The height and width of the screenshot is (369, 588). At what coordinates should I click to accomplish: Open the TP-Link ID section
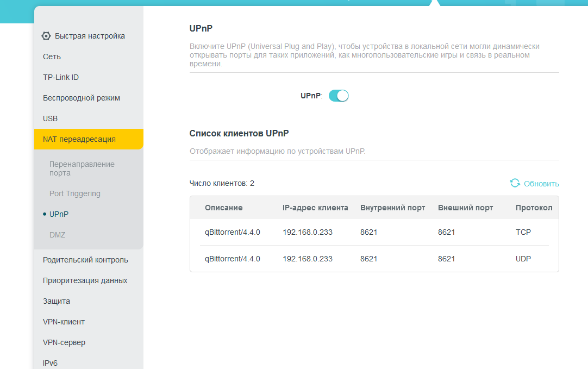[61, 77]
